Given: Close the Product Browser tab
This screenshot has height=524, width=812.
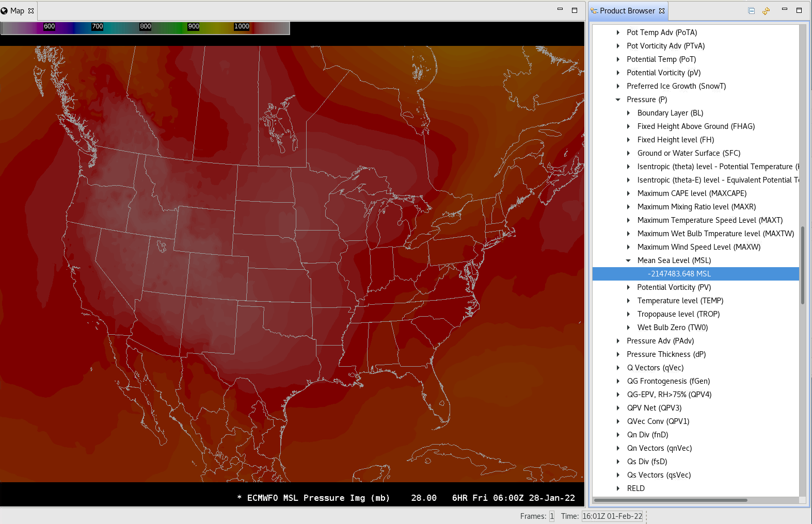Looking at the screenshot, I should click(x=662, y=11).
